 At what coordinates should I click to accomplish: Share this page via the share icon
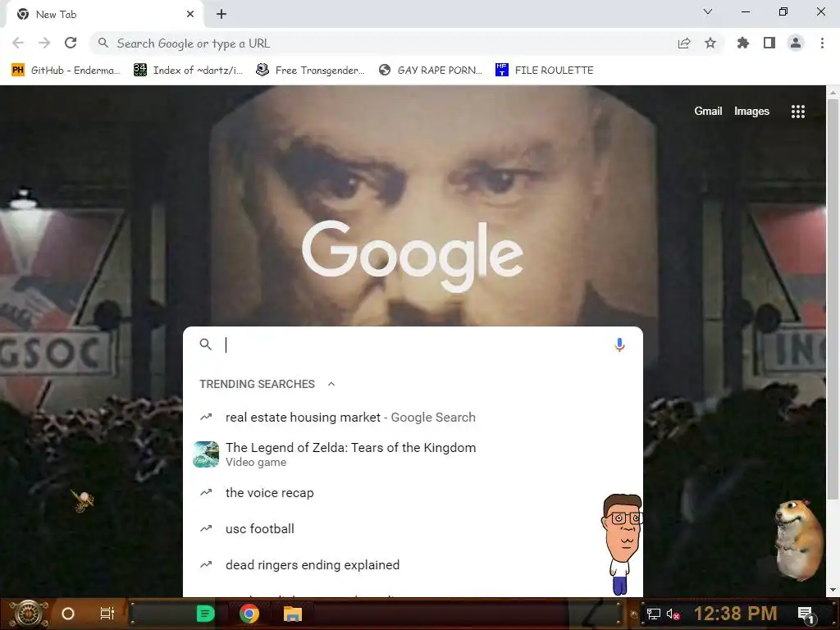[684, 43]
